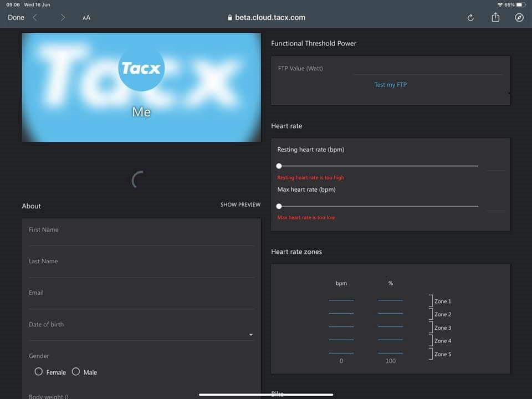532x399 pixels.
Task: Open the share sheet icon
Action: (495, 17)
